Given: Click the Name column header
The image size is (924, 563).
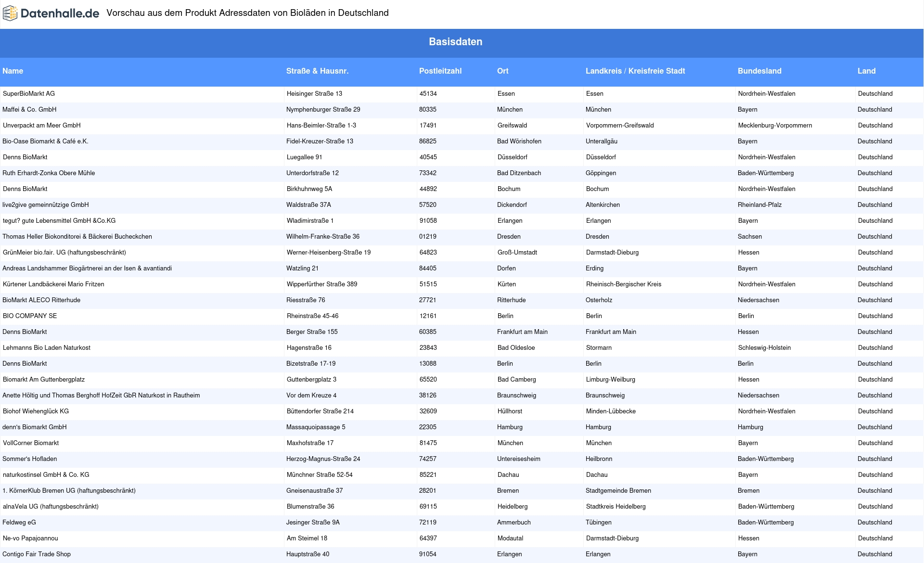Looking at the screenshot, I should pos(13,71).
